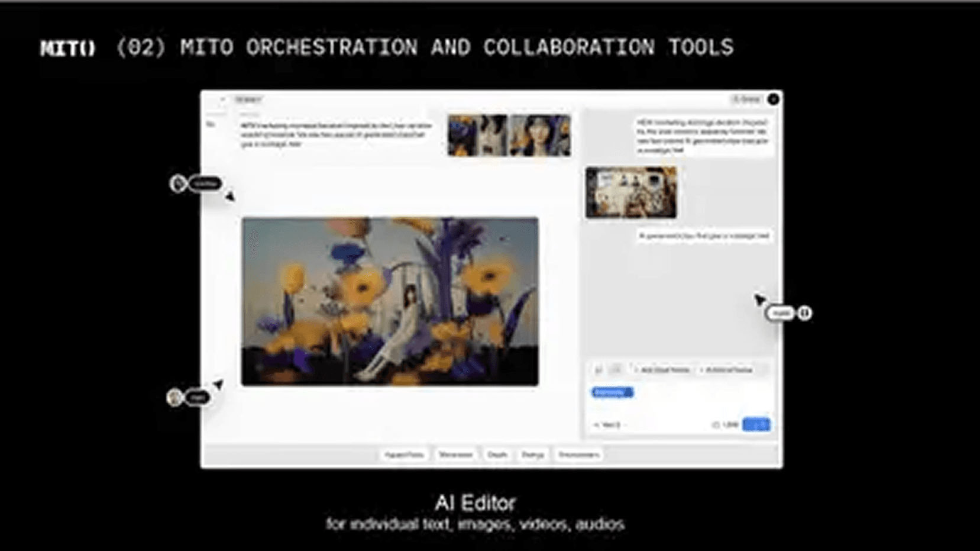Click the back chevron beside the editor title
This screenshot has width=980, height=551.
pyautogui.click(x=222, y=99)
